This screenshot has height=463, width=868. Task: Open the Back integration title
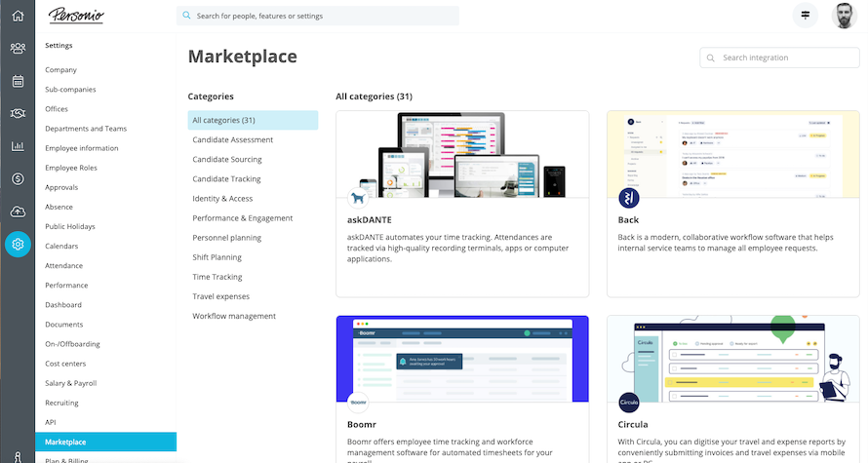[628, 219]
